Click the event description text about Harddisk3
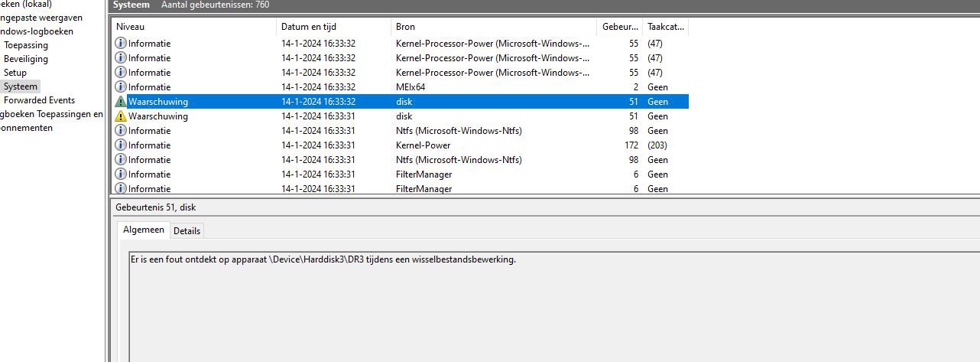The width and height of the screenshot is (980, 362). (x=323, y=259)
